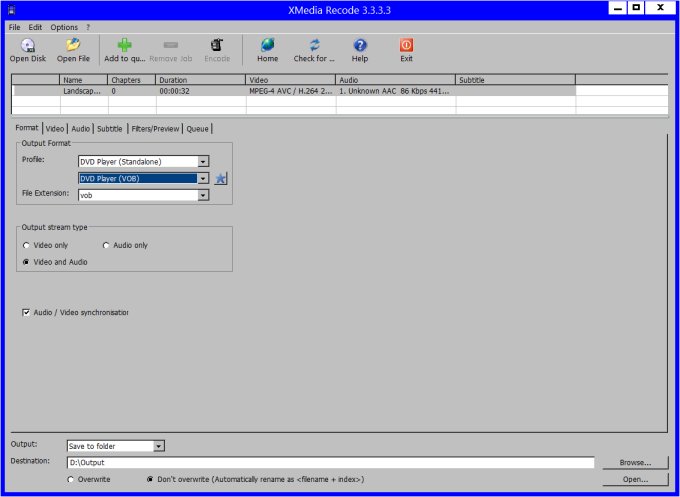Click the XMedia Recode title bar app icon
Screen dimensions: 680x497
point(12,10)
